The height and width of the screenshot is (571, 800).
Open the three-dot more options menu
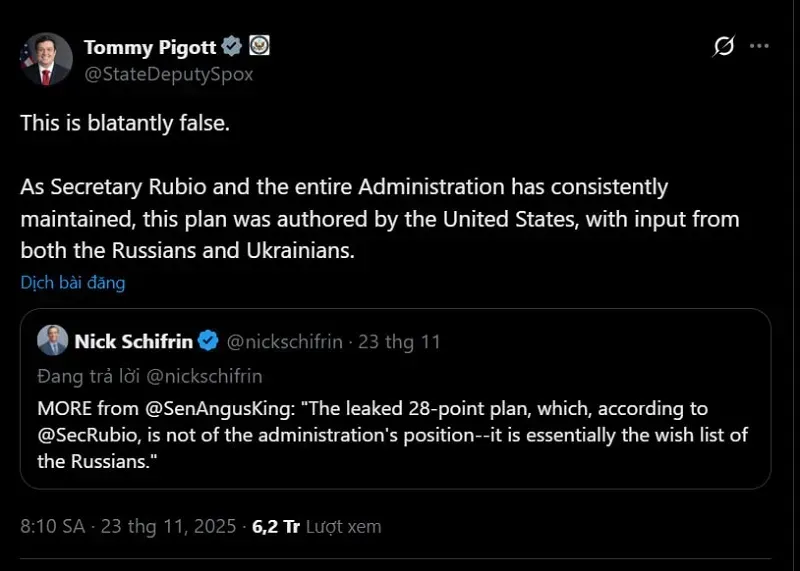click(760, 46)
